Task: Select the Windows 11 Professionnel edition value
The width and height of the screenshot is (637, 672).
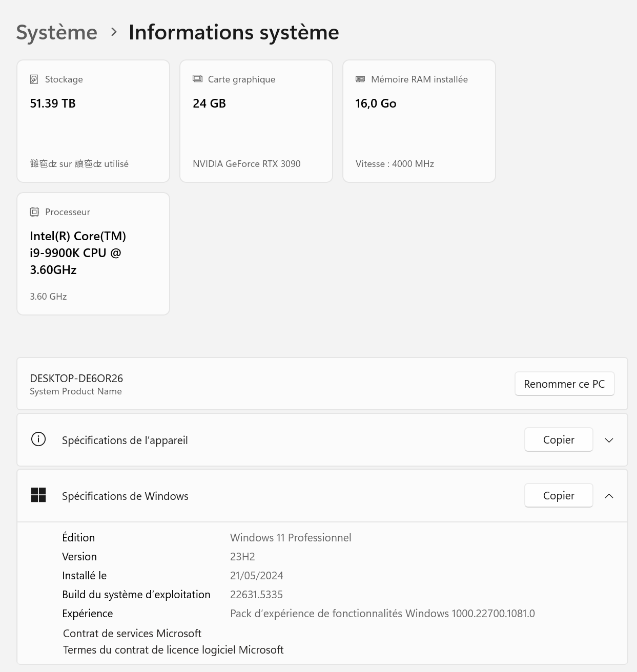Action: pyautogui.click(x=291, y=538)
